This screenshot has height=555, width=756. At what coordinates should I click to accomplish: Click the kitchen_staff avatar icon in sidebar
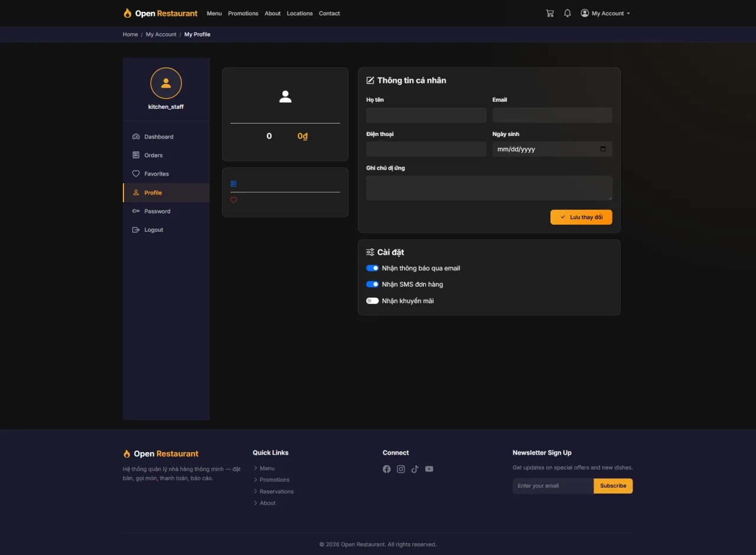click(x=166, y=83)
